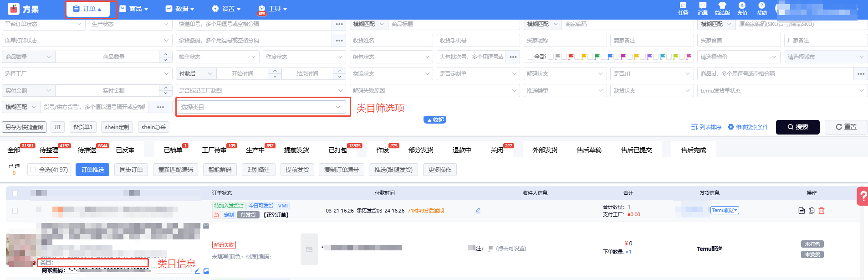Viewport: 868px width, 280px height.
Task: Click the order detail document icon
Action: click(x=802, y=211)
